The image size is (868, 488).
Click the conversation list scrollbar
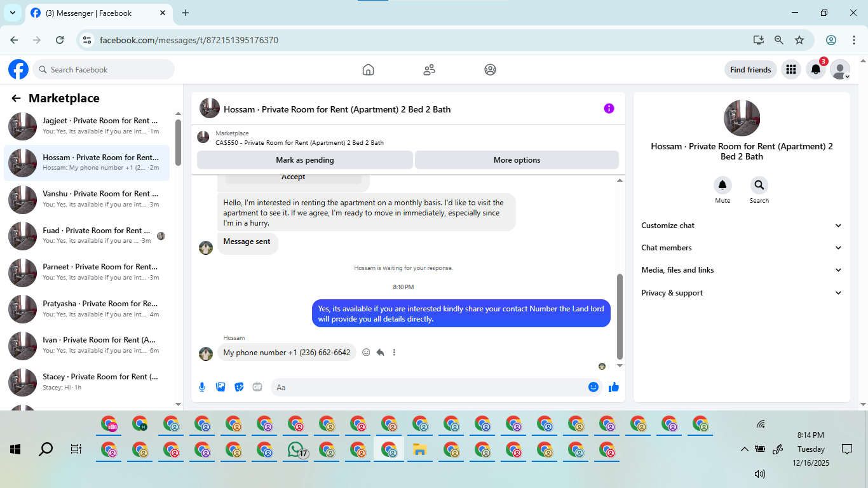pos(178,142)
